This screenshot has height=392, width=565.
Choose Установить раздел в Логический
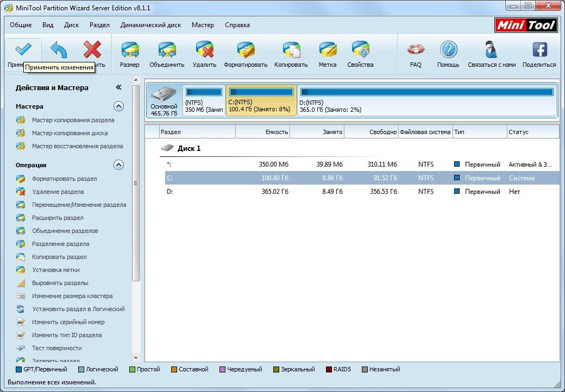[78, 309]
